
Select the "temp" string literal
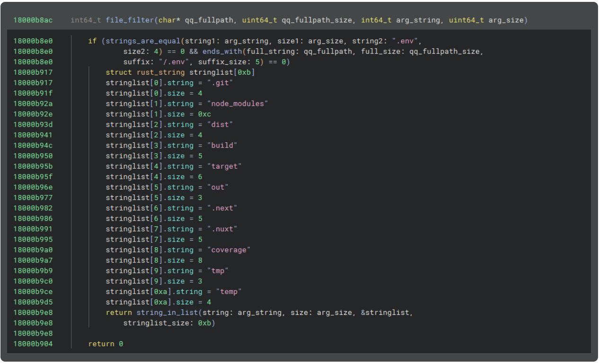point(228,291)
